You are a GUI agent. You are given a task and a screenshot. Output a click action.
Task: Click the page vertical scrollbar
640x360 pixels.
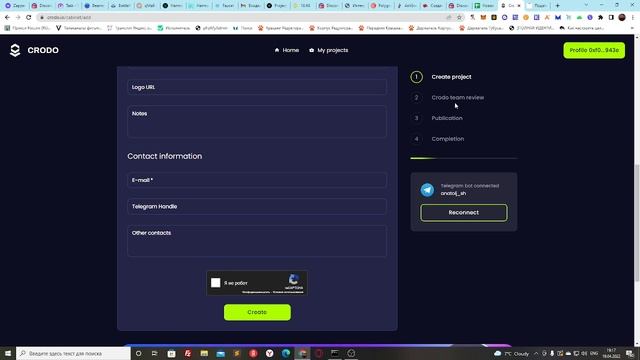point(637,222)
